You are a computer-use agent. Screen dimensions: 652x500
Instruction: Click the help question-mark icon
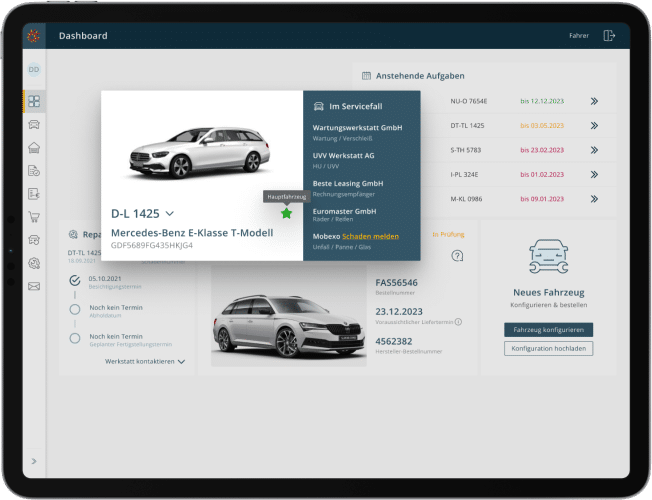coord(457,256)
